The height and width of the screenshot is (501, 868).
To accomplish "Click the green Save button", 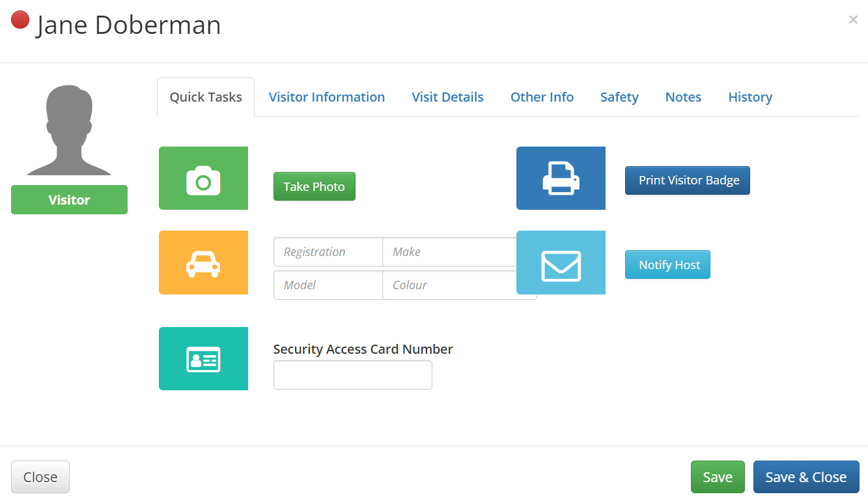I will tap(718, 477).
